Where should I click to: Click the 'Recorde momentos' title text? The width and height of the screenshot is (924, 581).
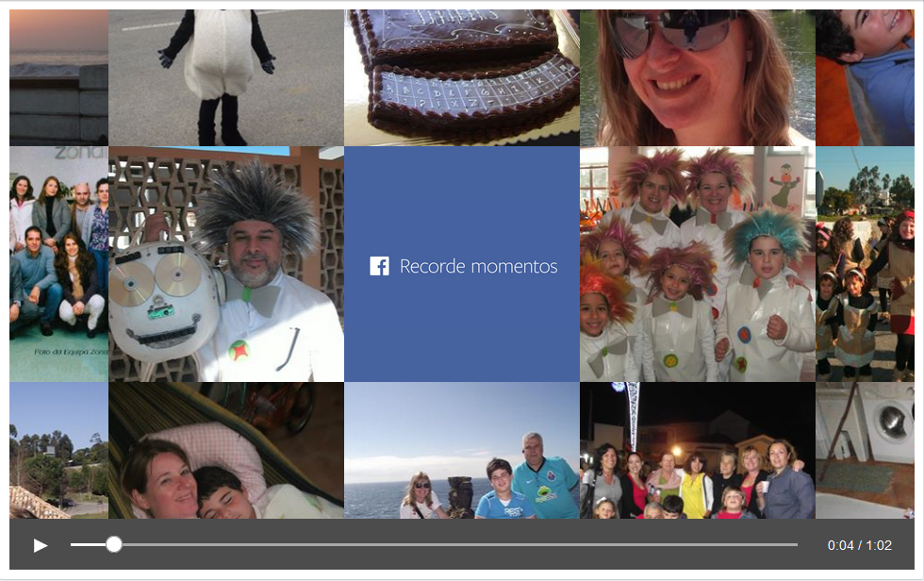click(478, 266)
